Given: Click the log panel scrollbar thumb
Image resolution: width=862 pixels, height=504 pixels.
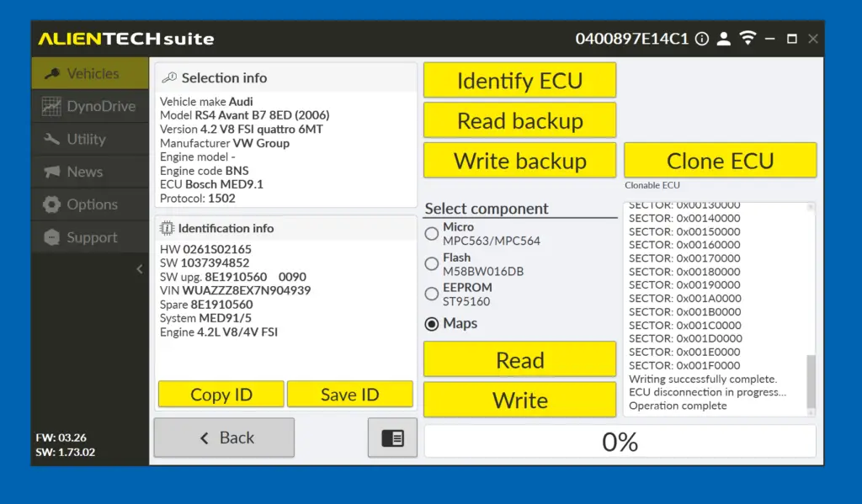Looking at the screenshot, I should (811, 381).
